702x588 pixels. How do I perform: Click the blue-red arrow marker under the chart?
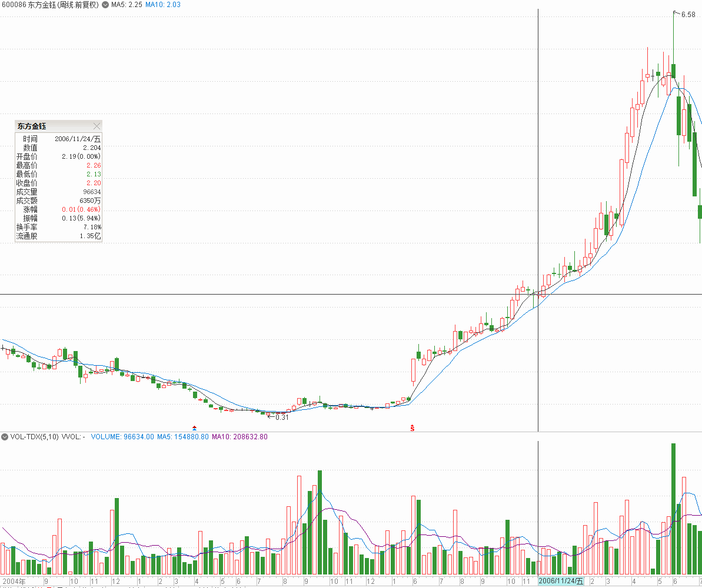coord(195,426)
